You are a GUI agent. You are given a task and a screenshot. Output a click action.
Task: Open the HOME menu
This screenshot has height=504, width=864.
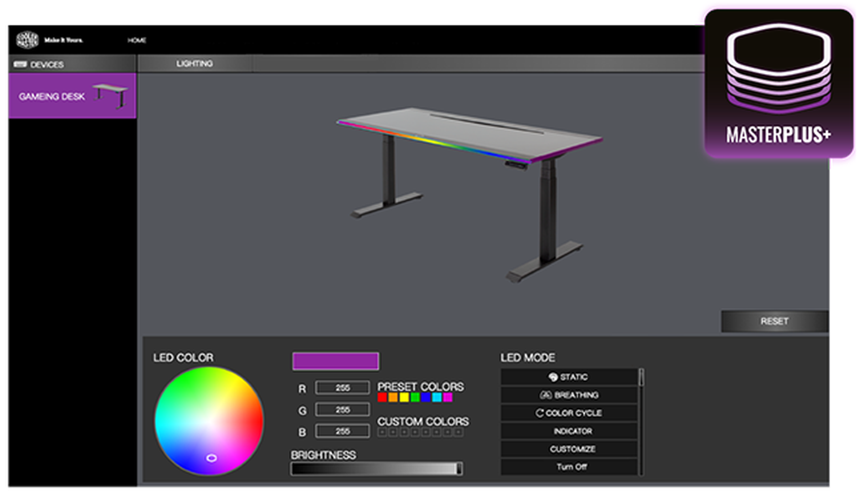click(136, 40)
